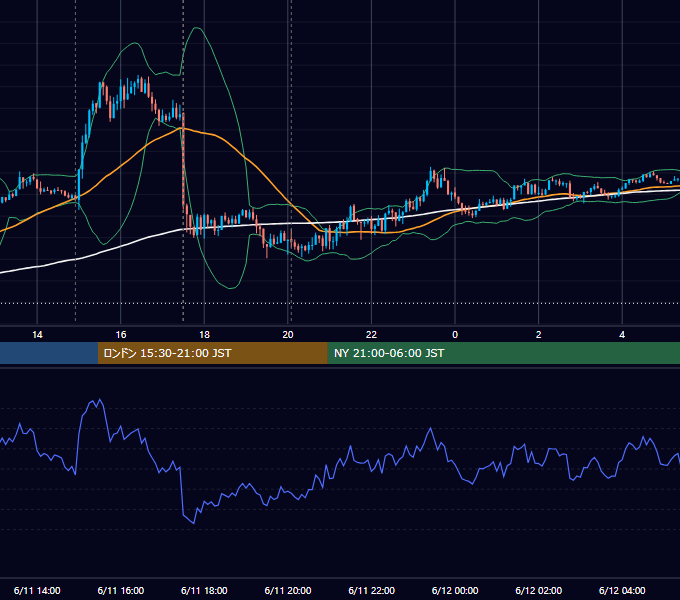Click the 14 hour axis label
This screenshot has height=600, width=680.
point(37,335)
